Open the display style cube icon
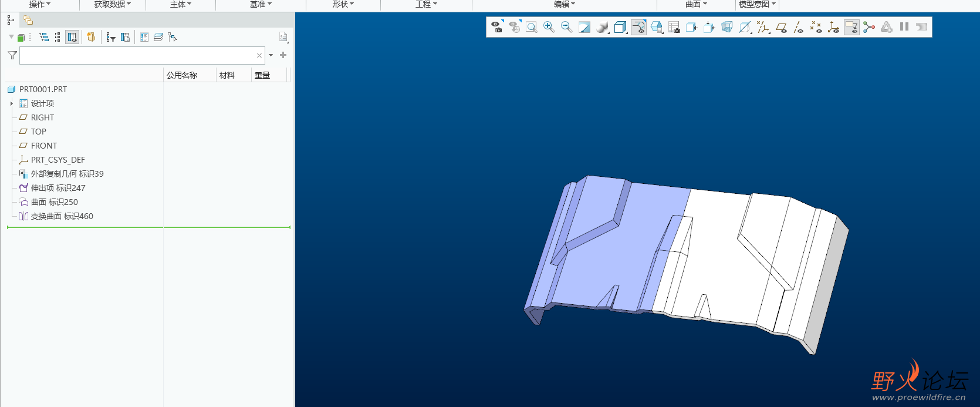The height and width of the screenshot is (407, 980). (x=620, y=27)
